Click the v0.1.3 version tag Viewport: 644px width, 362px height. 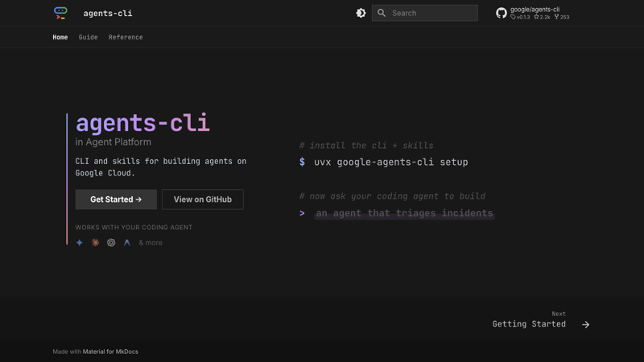pos(520,17)
